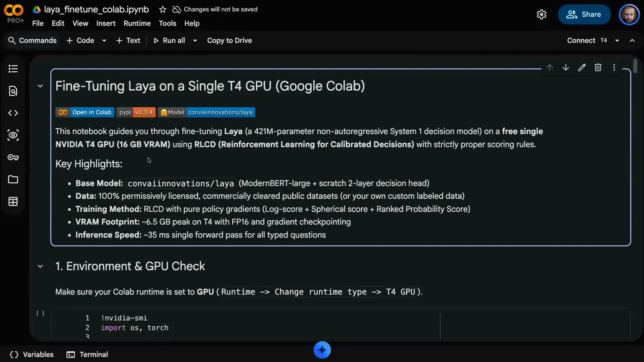
Task: Click Connect T4 runtime button
Action: (x=587, y=41)
